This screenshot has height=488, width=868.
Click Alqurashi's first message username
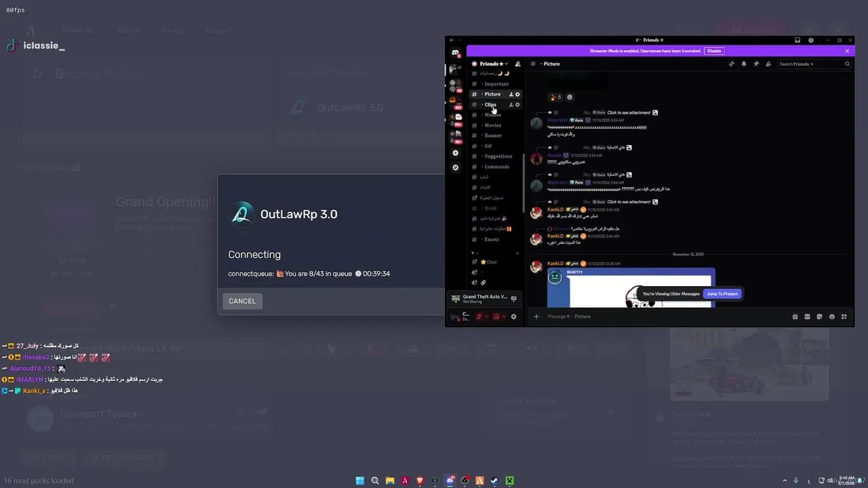(557, 120)
